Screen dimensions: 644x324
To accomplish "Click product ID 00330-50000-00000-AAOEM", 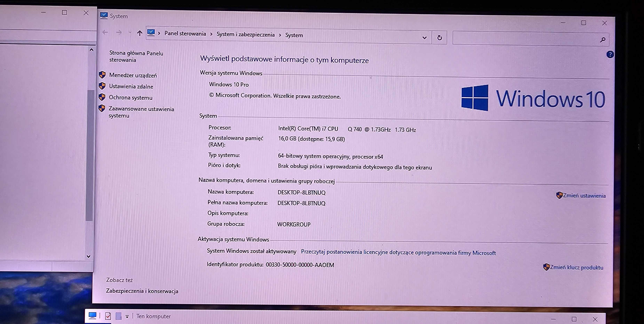I will (300, 265).
